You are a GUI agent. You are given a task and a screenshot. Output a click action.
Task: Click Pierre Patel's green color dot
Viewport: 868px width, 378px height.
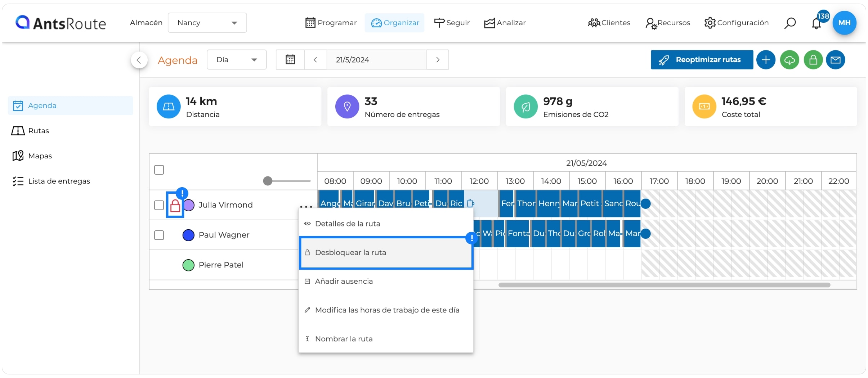(x=188, y=265)
